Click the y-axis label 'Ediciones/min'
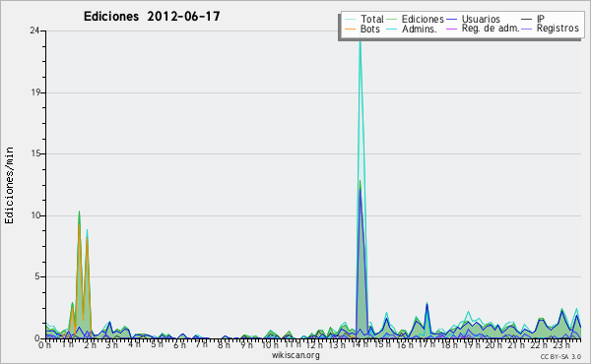 (x=9, y=185)
